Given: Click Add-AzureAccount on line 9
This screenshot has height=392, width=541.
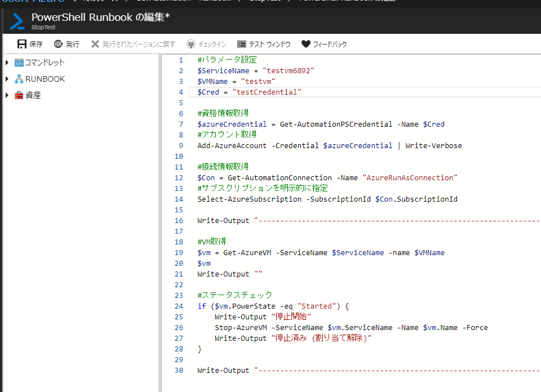Looking at the screenshot, I should click(x=232, y=145).
